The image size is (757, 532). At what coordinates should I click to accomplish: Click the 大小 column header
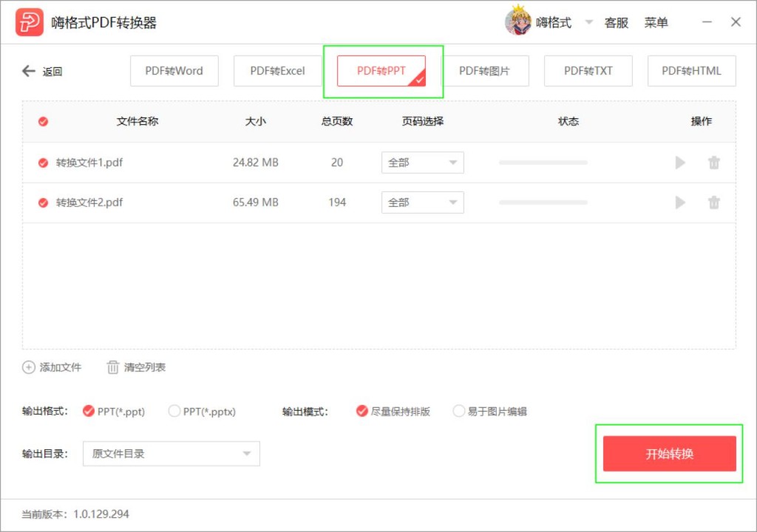(x=255, y=121)
